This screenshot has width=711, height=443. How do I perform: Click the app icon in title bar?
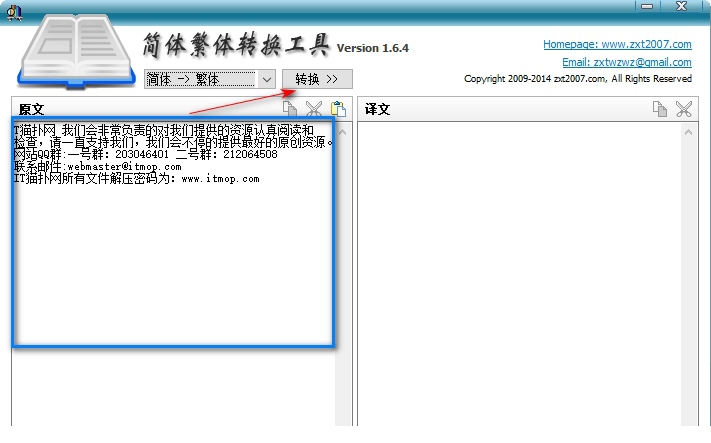click(14, 12)
